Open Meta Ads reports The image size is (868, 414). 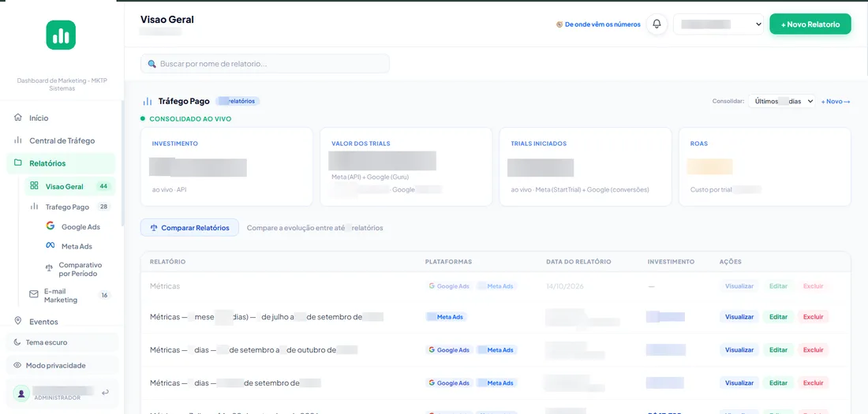tap(77, 246)
